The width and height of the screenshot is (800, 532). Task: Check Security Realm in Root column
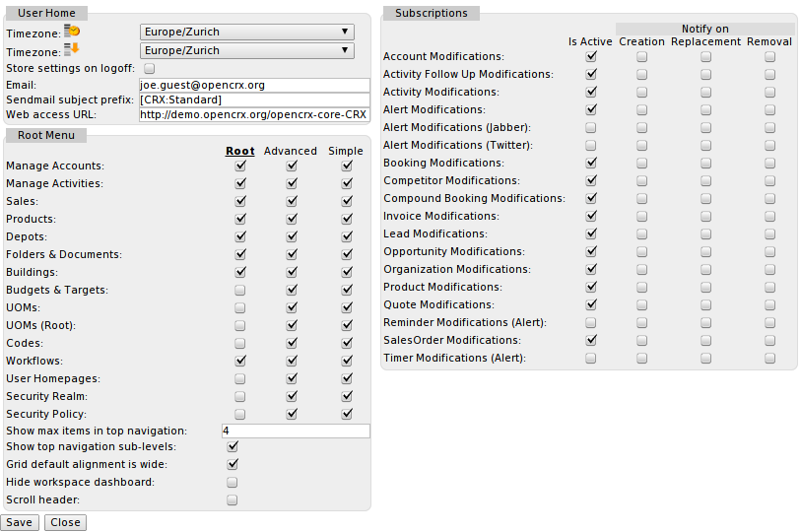[x=239, y=396]
